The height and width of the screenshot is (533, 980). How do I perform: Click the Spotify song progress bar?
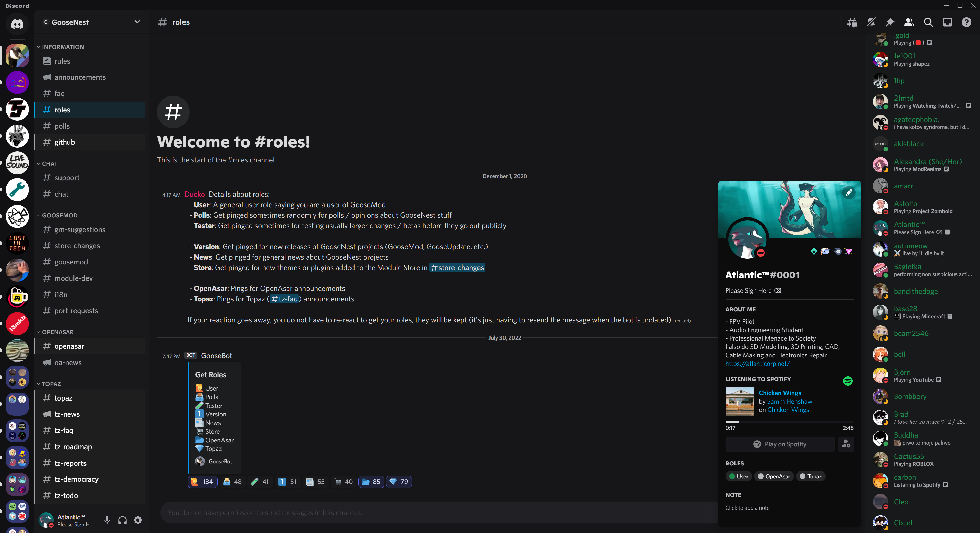tap(789, 422)
